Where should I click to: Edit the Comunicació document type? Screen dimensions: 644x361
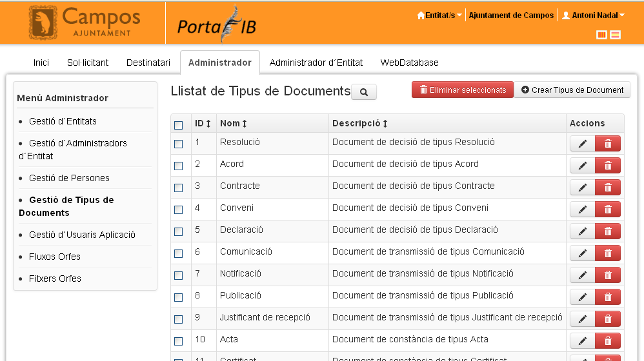click(x=582, y=253)
